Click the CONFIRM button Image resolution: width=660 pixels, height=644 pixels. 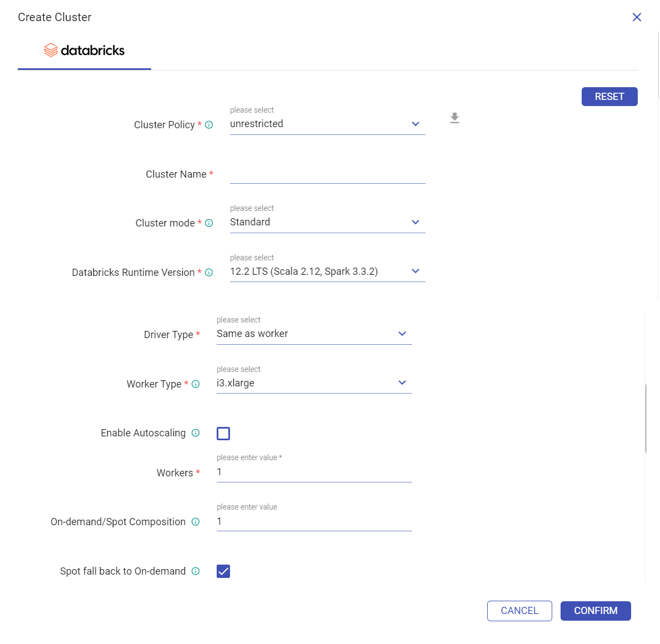(596, 611)
